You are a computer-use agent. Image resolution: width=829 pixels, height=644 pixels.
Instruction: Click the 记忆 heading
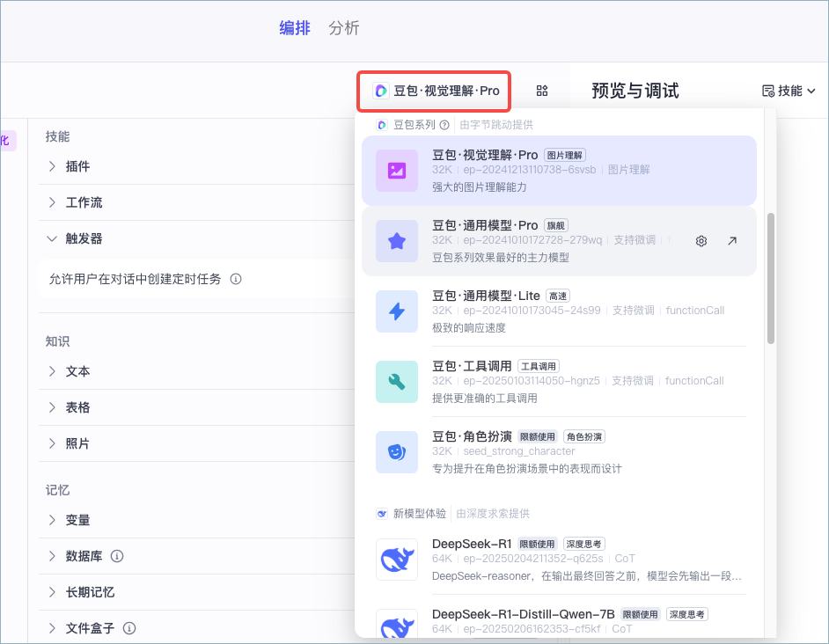[x=57, y=491]
